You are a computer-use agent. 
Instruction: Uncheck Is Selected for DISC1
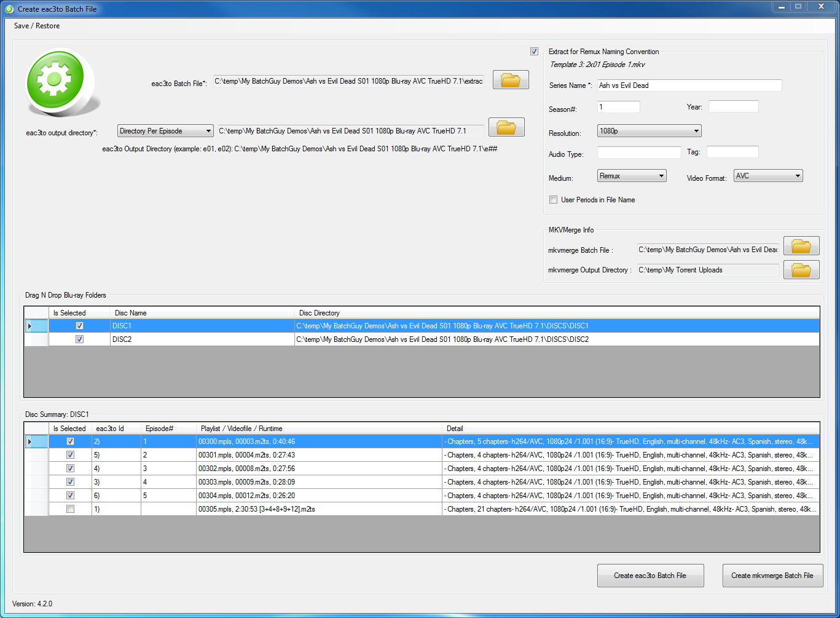point(79,326)
